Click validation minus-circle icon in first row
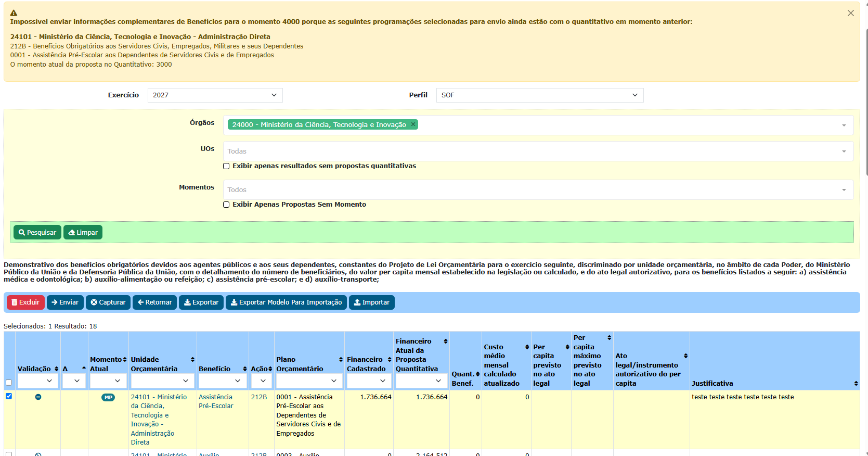Screen dimensions: 868x456 (x=38, y=397)
